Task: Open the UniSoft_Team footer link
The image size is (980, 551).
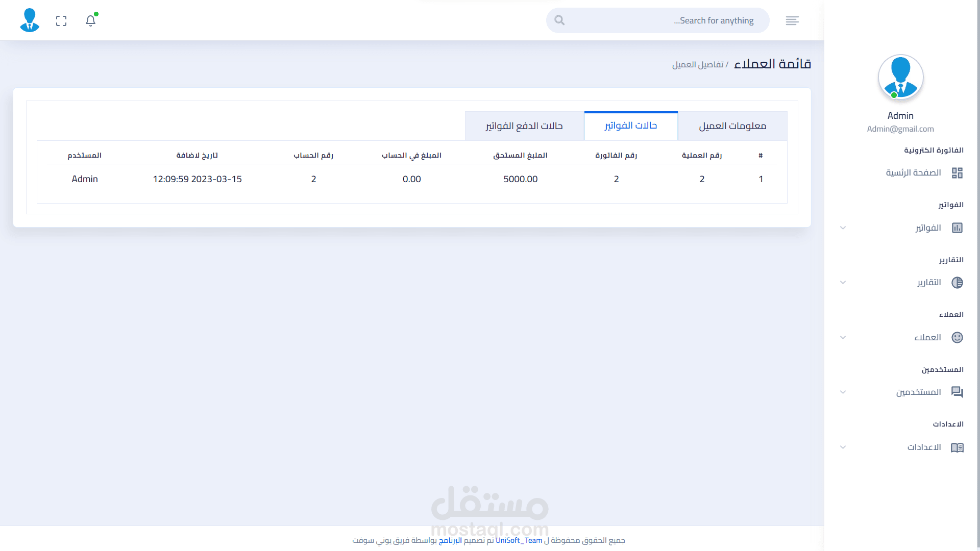Action: pyautogui.click(x=519, y=540)
